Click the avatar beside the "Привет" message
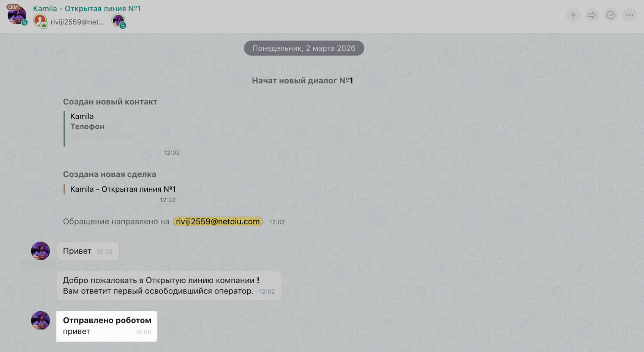This screenshot has height=352, width=644. (x=40, y=251)
